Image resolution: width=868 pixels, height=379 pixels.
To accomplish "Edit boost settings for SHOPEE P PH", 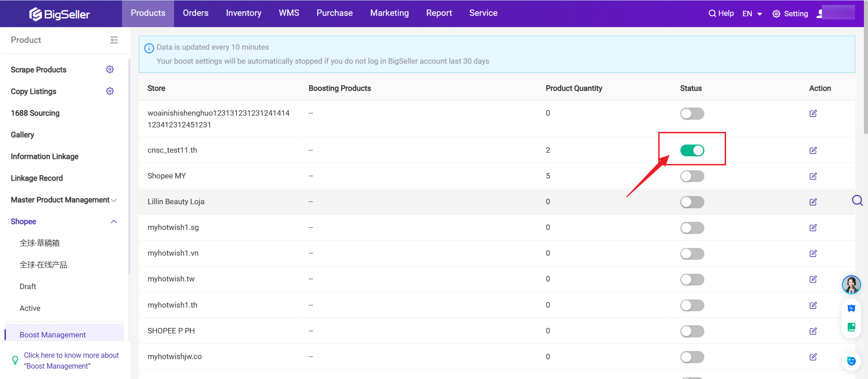I will pyautogui.click(x=813, y=331).
